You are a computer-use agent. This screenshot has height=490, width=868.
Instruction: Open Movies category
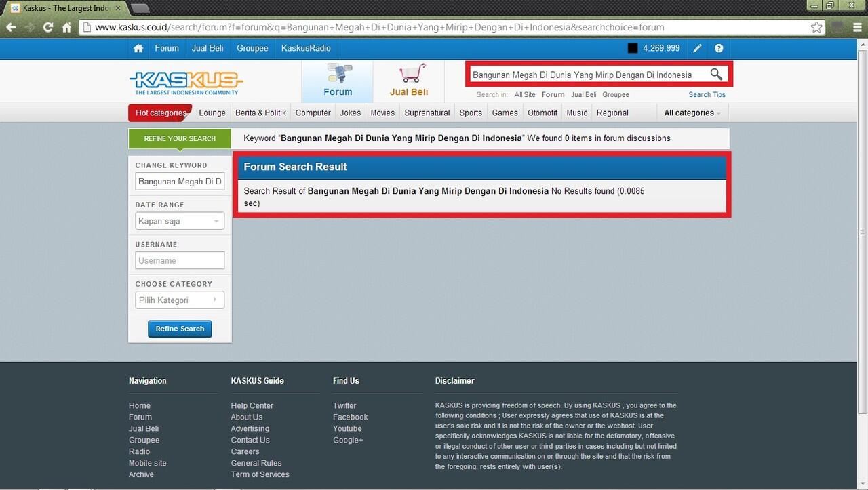point(382,113)
